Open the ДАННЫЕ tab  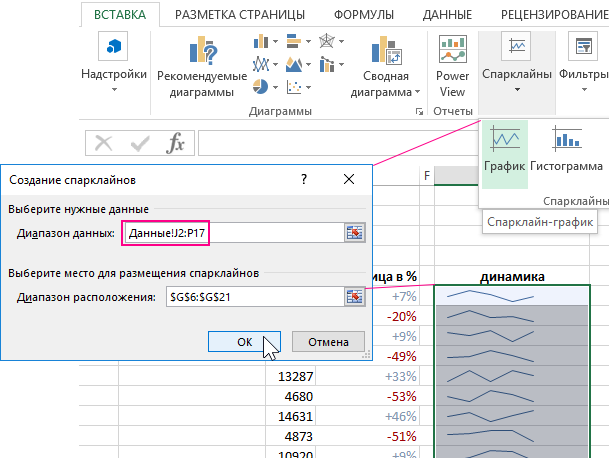point(447,15)
